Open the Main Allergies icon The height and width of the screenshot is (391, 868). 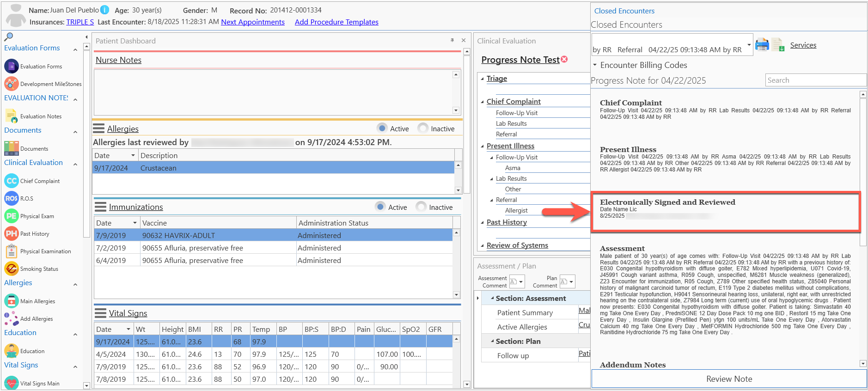pyautogui.click(x=11, y=301)
